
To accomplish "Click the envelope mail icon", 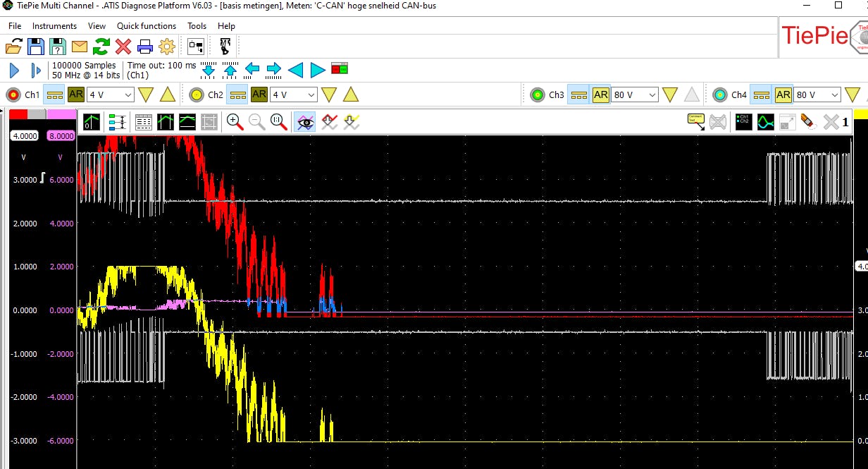I will pyautogui.click(x=80, y=47).
